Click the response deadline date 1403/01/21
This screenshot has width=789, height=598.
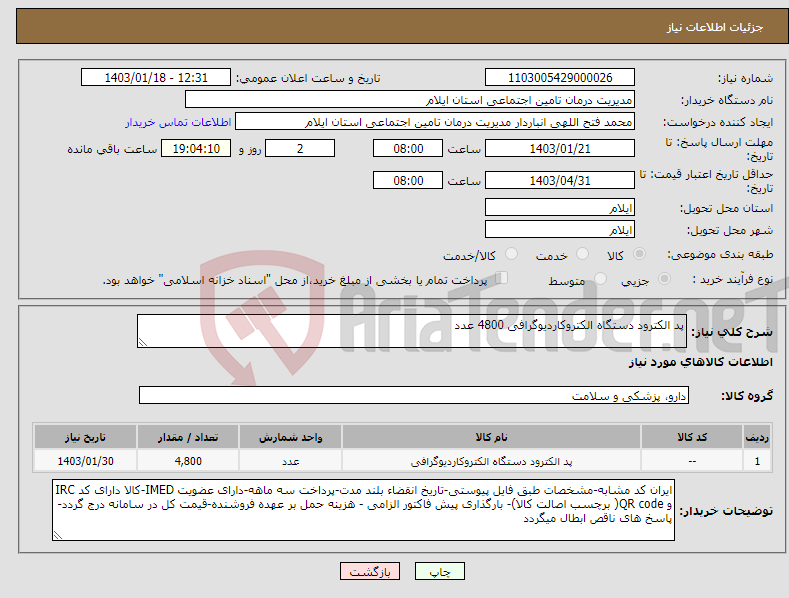pos(560,148)
